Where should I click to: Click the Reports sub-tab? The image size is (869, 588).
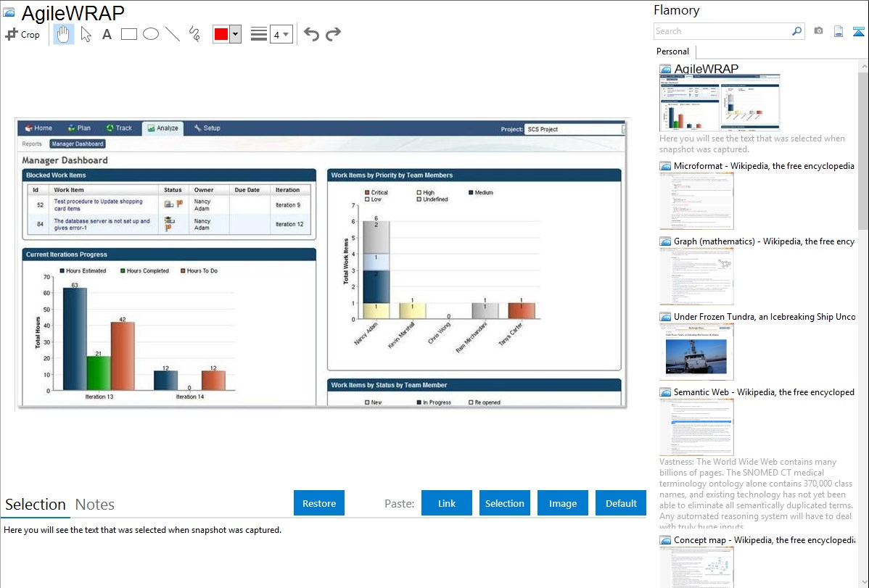click(x=32, y=144)
